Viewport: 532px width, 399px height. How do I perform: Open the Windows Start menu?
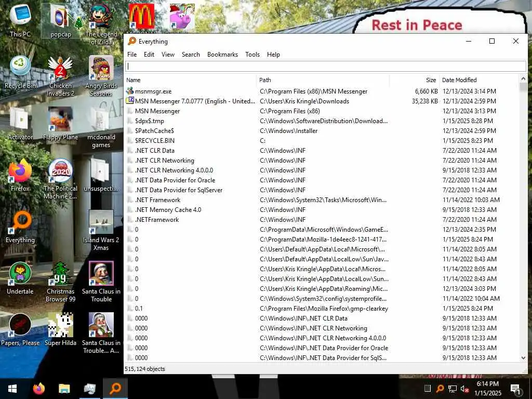pyautogui.click(x=12, y=389)
